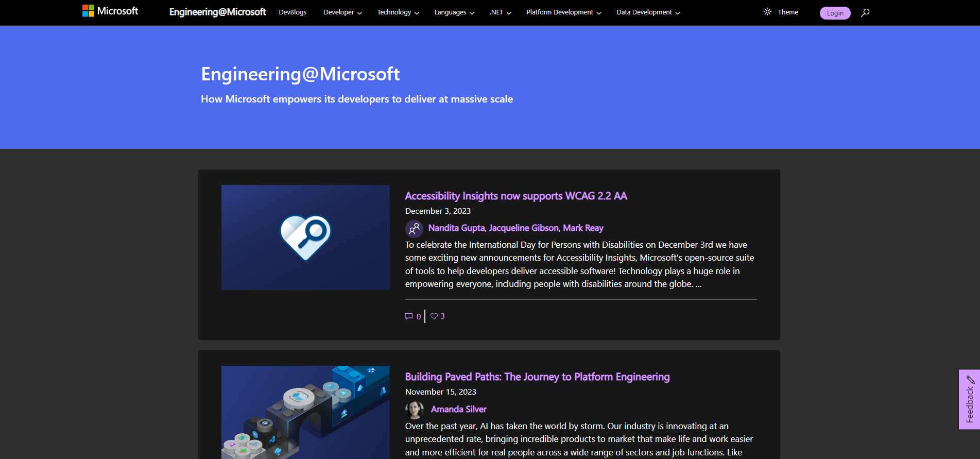
Task: Open the Feedback side tab
Action: [969, 399]
